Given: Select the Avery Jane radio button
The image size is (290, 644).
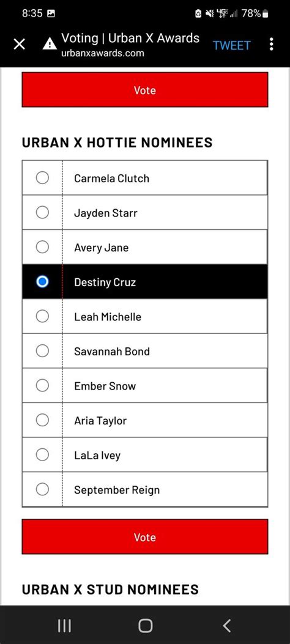Looking at the screenshot, I should 42,247.
